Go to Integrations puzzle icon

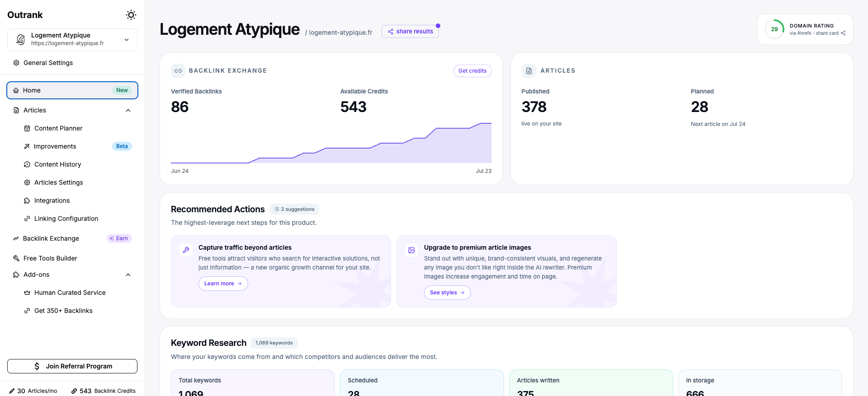click(27, 200)
